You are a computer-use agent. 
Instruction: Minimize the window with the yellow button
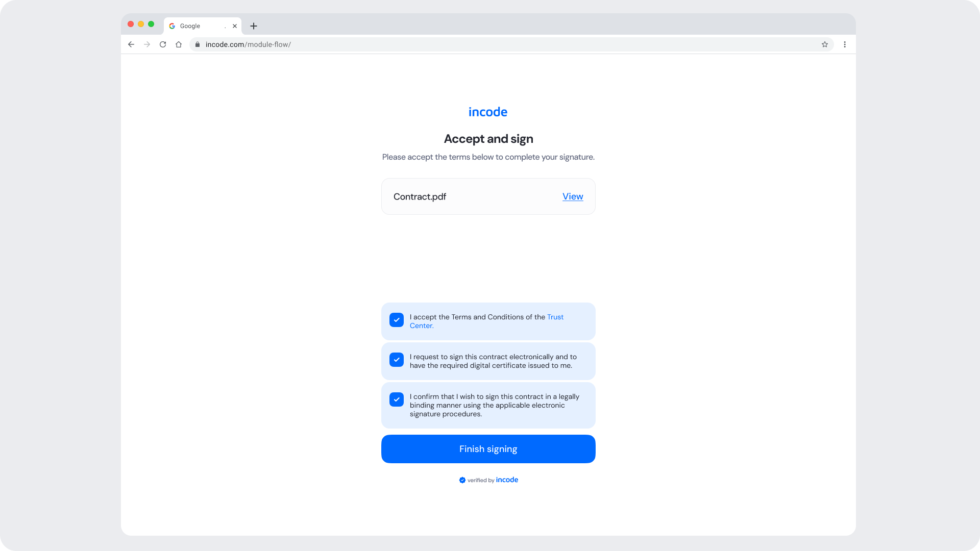click(x=141, y=24)
